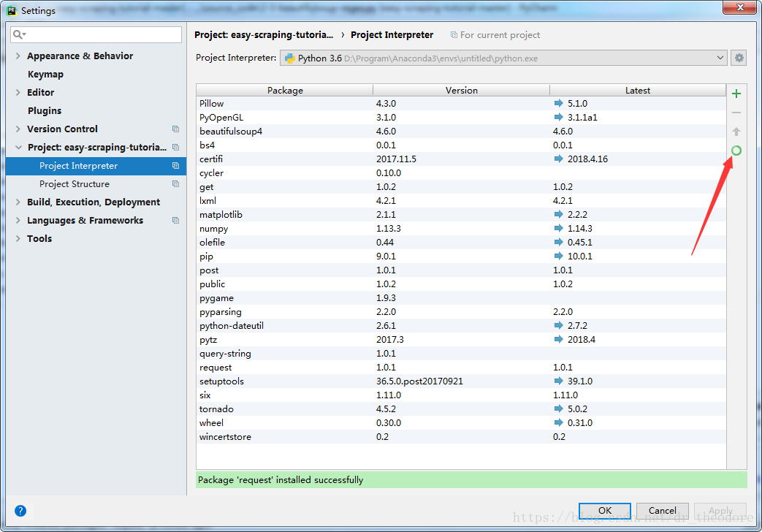Click the upgrade arrow for pip 10.0.1
The width and height of the screenshot is (762, 532).
point(558,256)
